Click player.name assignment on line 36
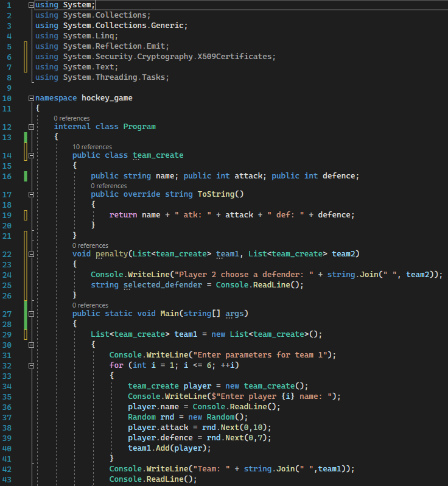 pos(204,407)
